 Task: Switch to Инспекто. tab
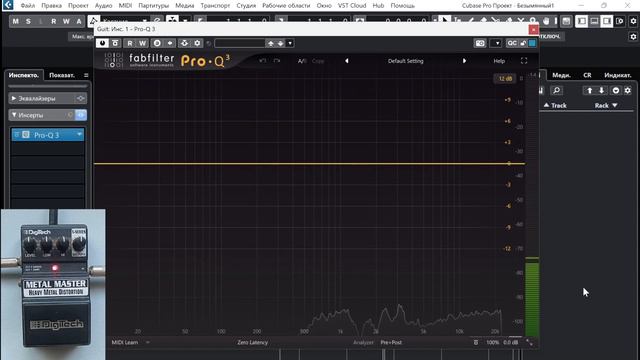[24, 75]
